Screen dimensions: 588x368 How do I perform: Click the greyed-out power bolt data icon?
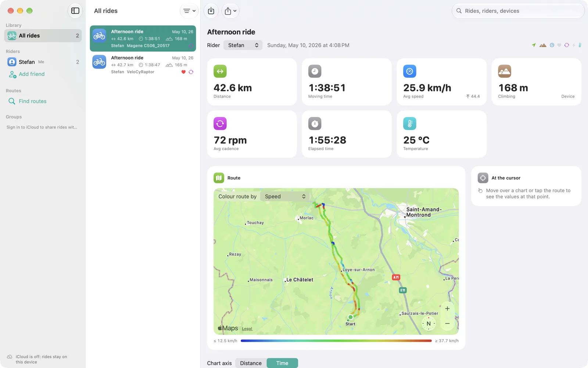coord(574,45)
